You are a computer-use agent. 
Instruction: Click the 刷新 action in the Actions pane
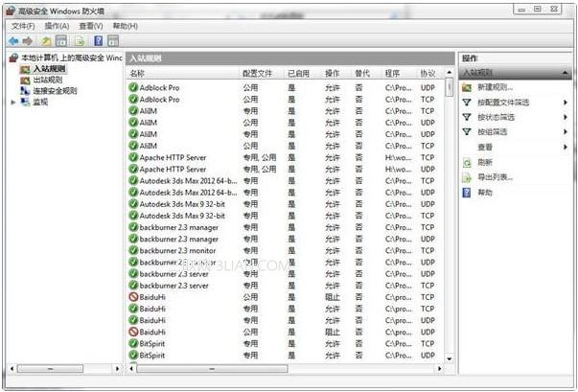(x=485, y=163)
